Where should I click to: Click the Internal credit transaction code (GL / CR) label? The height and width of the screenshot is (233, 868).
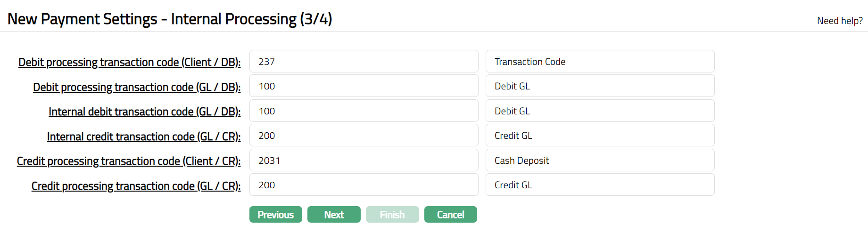pos(144,137)
